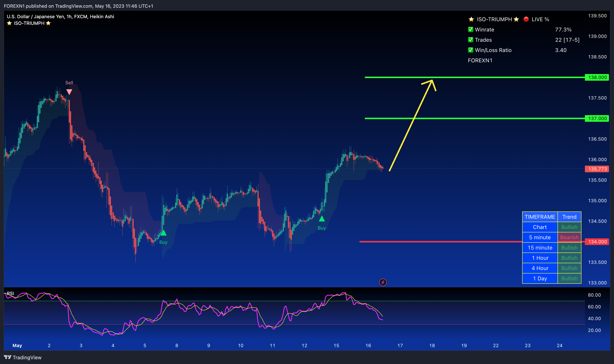
Task: Click the Trend header cell
Action: coord(569,217)
